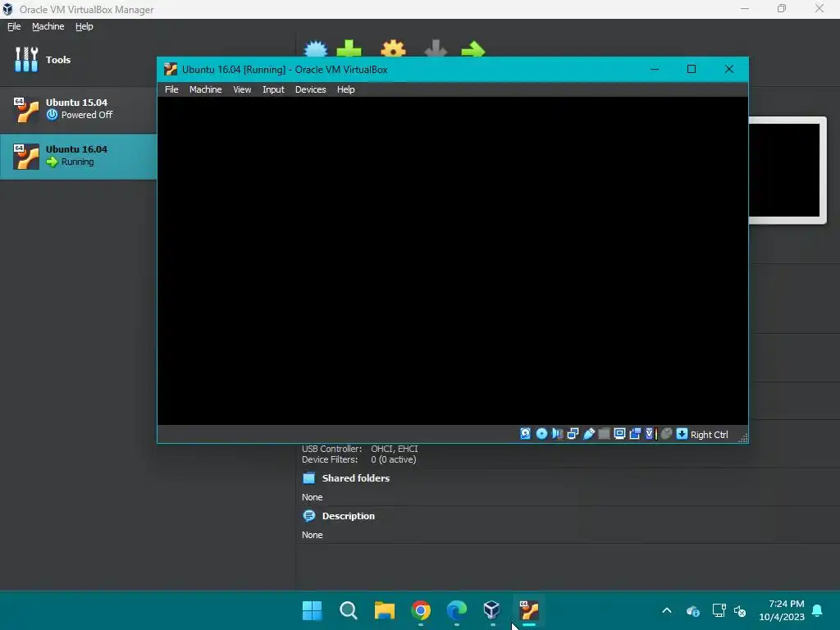The image size is (840, 630).
Task: Click USB devices status icon
Action: coord(589,434)
